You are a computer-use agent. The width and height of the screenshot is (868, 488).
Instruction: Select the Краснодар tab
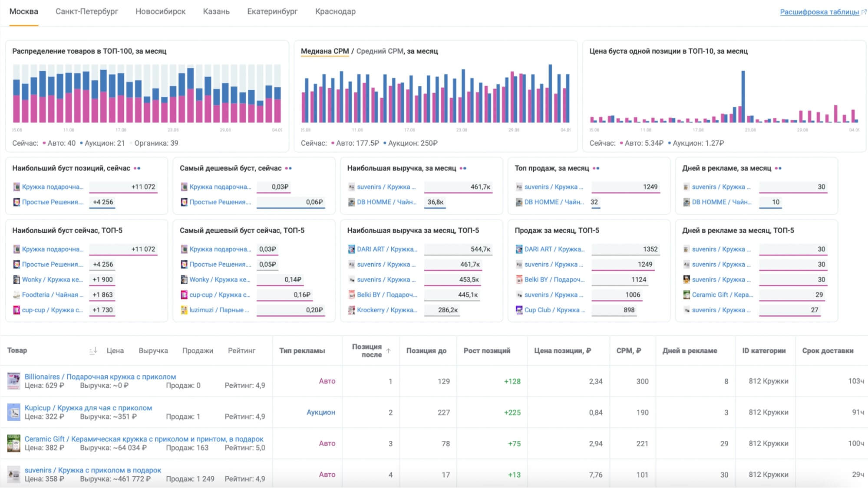click(x=335, y=12)
